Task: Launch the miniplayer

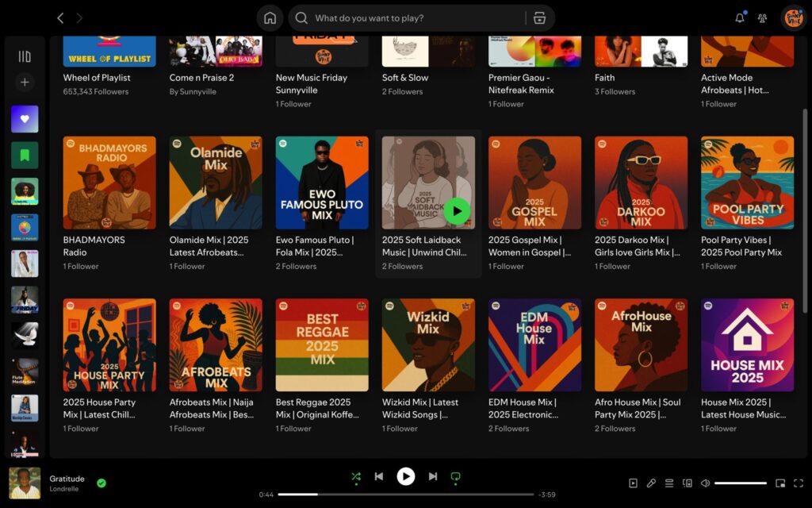Action: point(780,483)
